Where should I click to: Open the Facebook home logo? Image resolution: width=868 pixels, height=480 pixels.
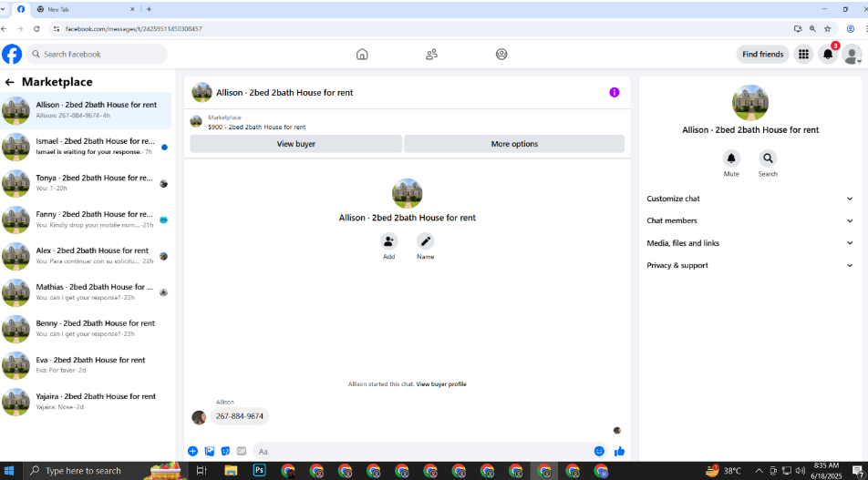coord(12,55)
